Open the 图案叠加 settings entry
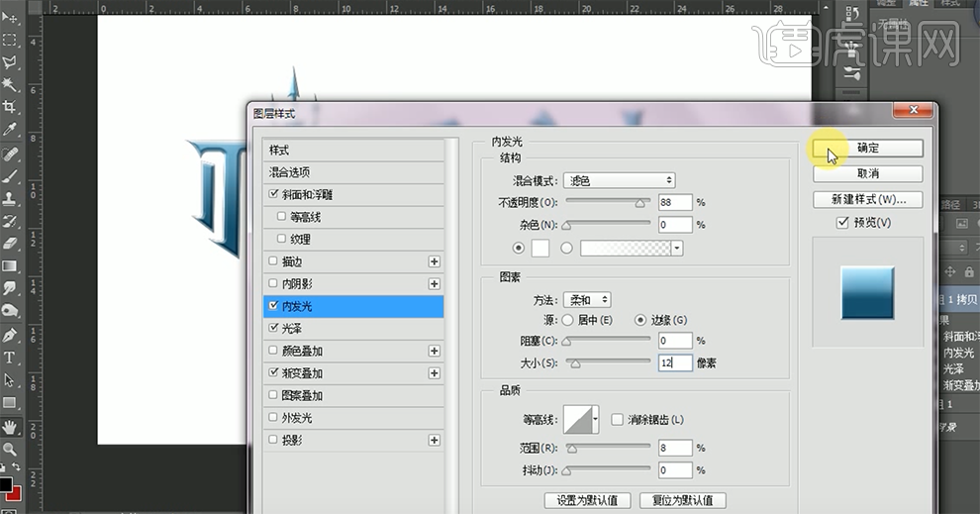The height and width of the screenshot is (514, 980). click(x=353, y=395)
